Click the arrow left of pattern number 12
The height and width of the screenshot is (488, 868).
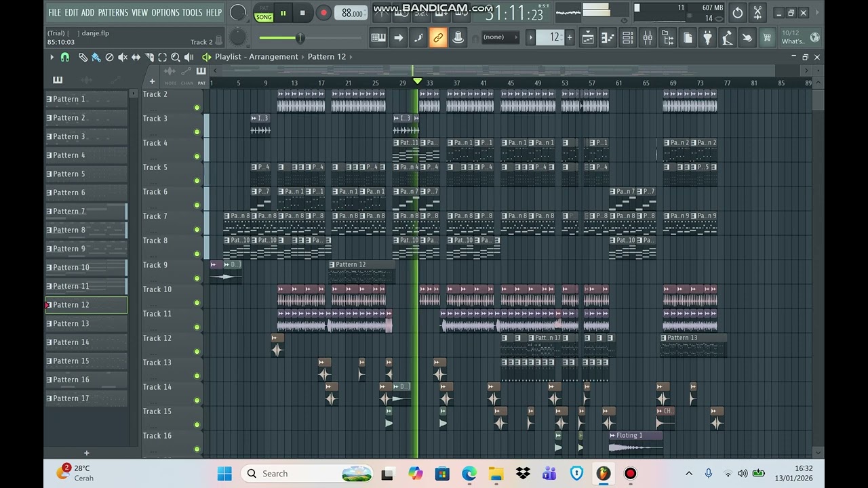531,37
